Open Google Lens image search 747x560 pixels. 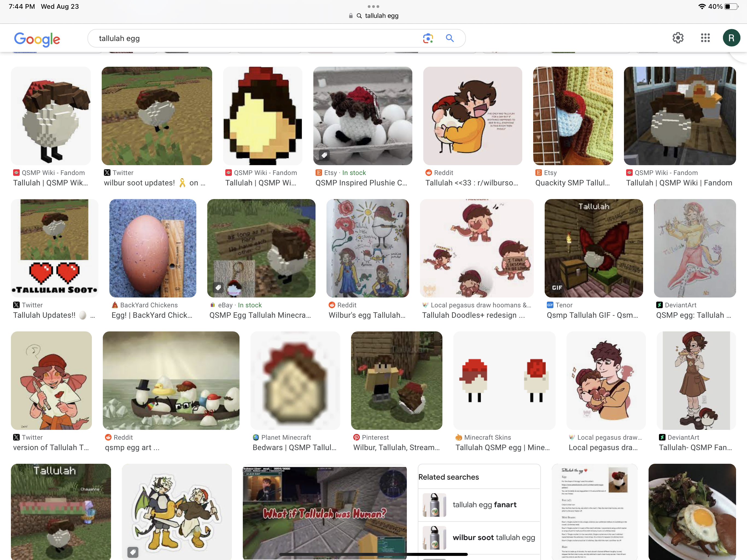(428, 38)
